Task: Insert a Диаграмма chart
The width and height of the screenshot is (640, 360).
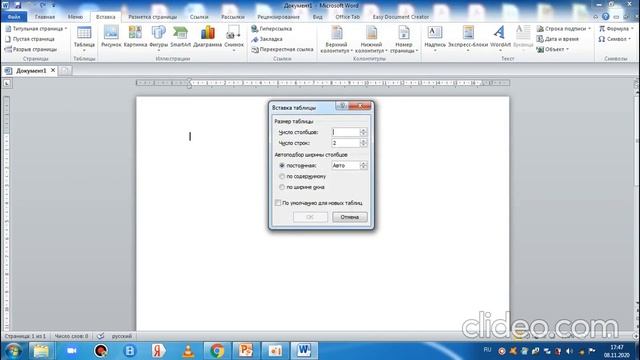Action: (207, 37)
